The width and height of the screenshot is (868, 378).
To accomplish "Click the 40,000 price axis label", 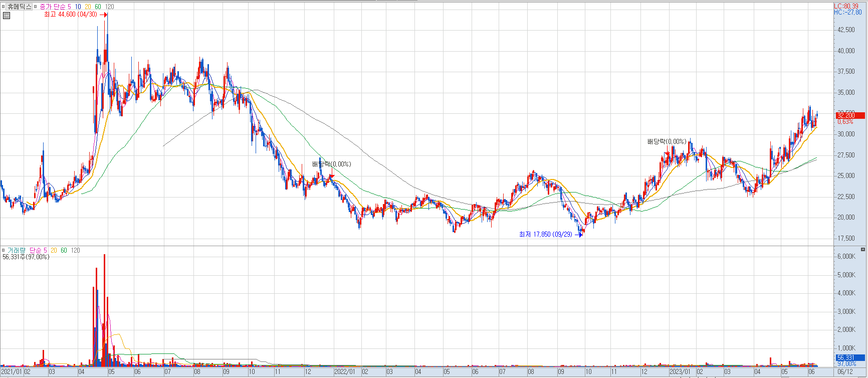I will pyautogui.click(x=846, y=51).
